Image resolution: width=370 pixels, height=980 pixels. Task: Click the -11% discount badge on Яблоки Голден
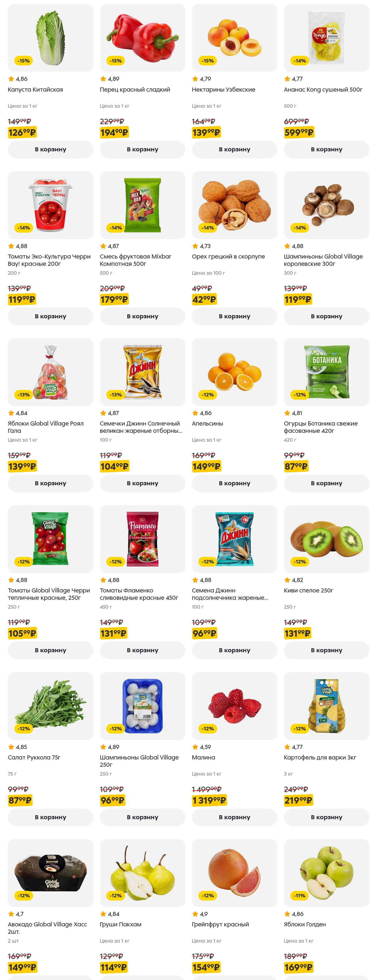(x=300, y=895)
